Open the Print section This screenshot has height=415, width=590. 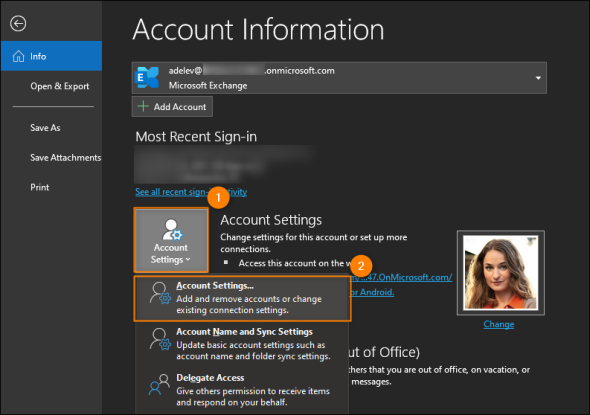tap(40, 187)
